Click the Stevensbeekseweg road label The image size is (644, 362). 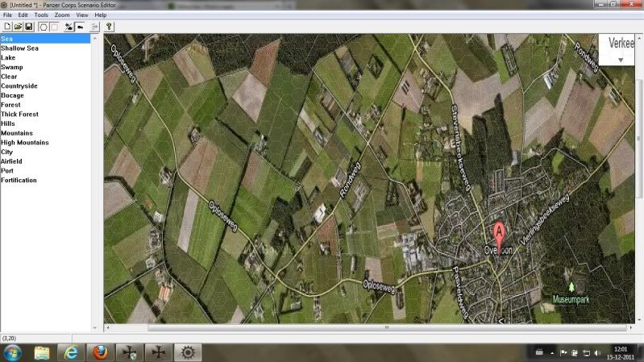click(x=461, y=148)
